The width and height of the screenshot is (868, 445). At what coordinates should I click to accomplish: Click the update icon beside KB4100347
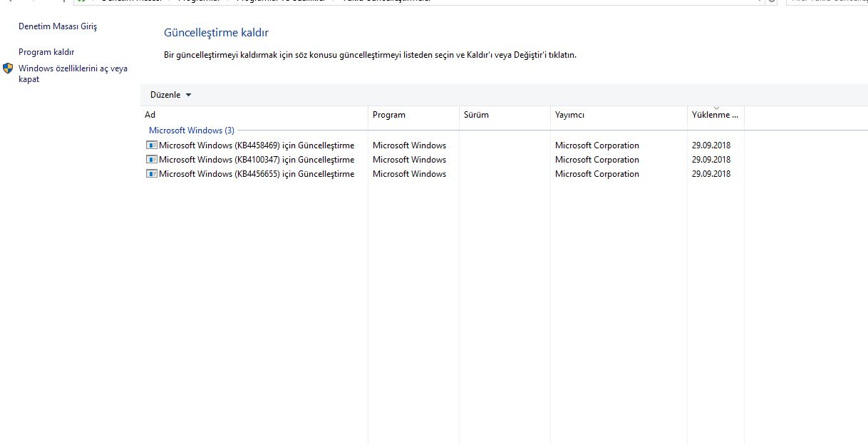[x=151, y=159]
